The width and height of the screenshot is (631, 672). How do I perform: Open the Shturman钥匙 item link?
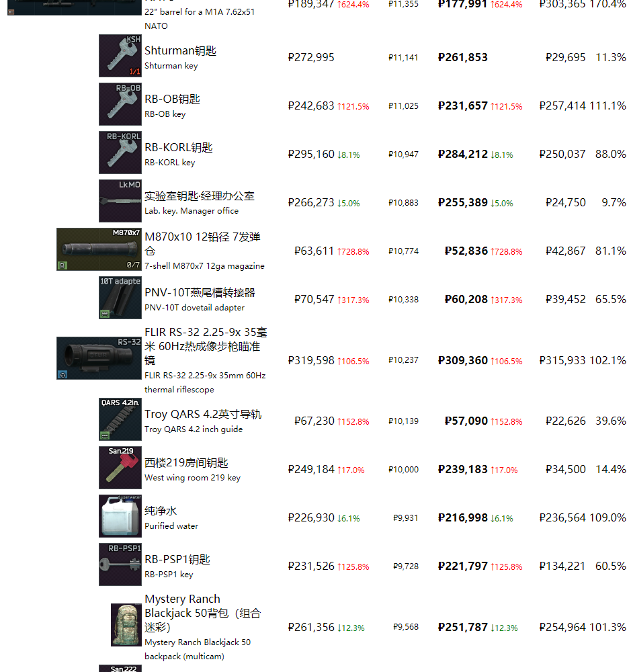coord(181,50)
